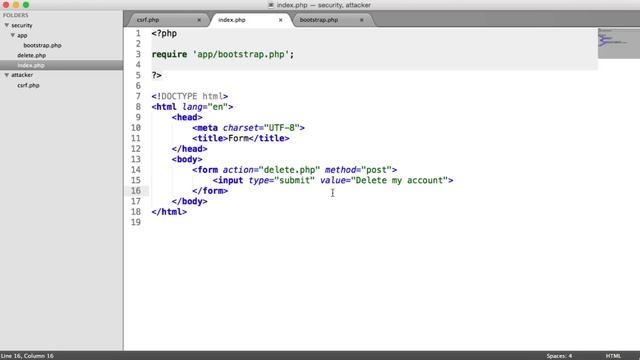
Task: Click the <!DOCTYPE html> line
Action: [x=190, y=96]
